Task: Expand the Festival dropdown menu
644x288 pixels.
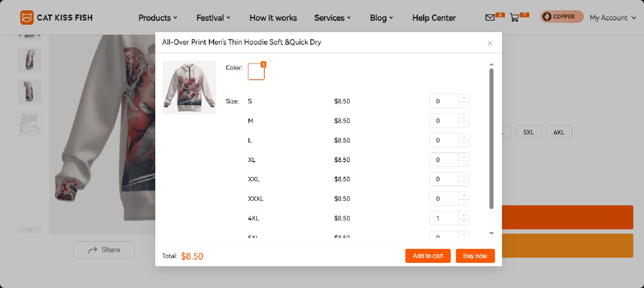Action: (213, 18)
